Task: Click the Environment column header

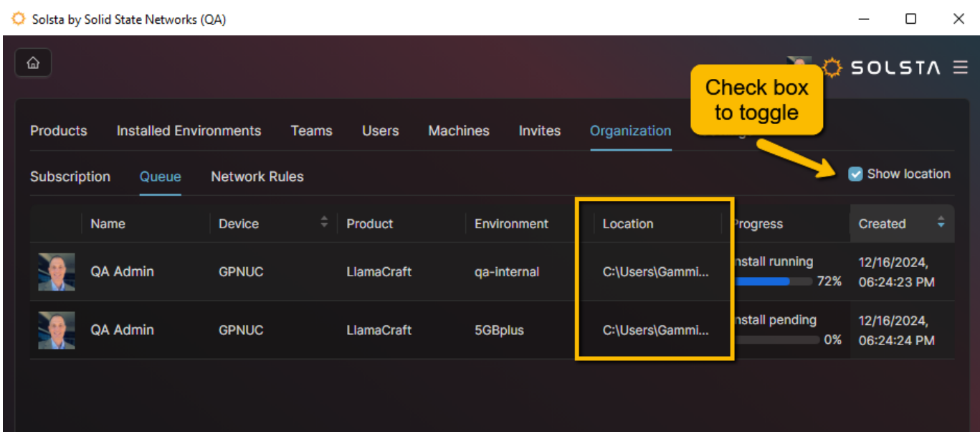Action: [511, 223]
